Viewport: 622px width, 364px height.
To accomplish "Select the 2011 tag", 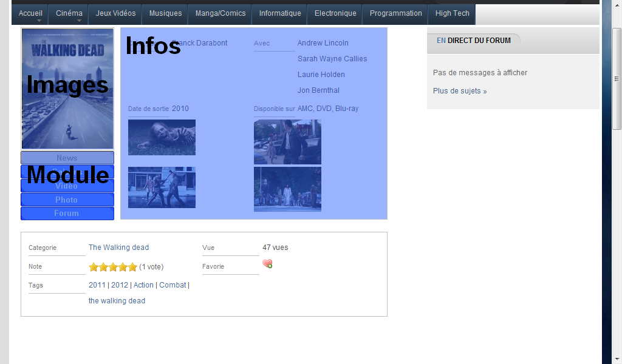I will tap(97, 285).
